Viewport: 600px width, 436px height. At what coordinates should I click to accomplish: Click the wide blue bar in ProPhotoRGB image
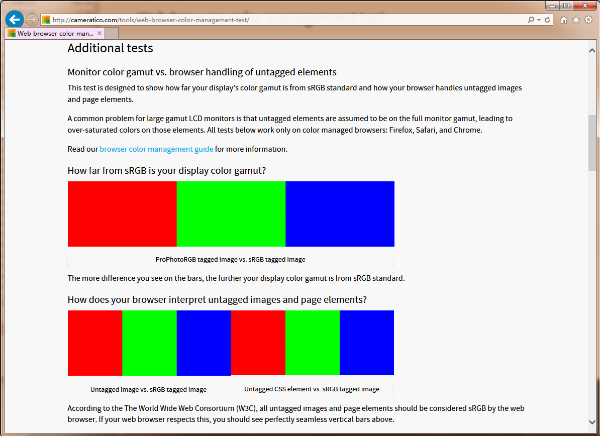pyautogui.click(x=340, y=213)
